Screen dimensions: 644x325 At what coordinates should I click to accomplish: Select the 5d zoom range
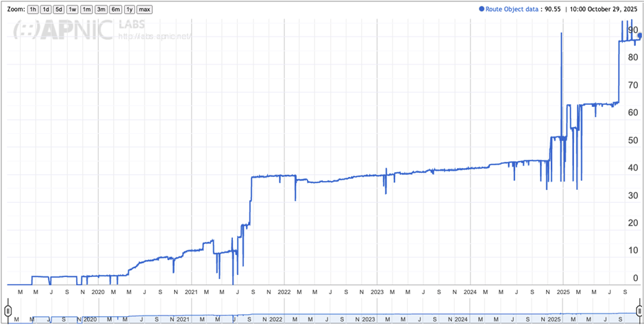tap(59, 10)
